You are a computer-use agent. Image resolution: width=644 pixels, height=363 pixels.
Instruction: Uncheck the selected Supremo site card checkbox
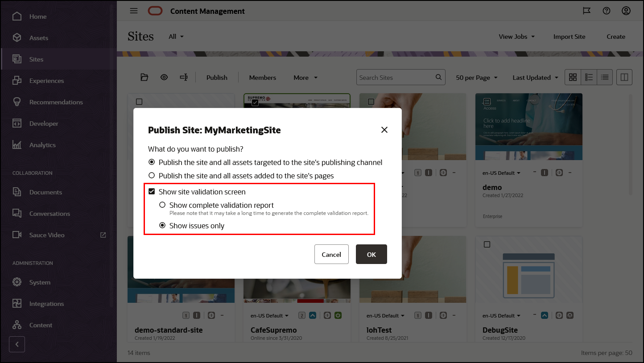tap(255, 103)
